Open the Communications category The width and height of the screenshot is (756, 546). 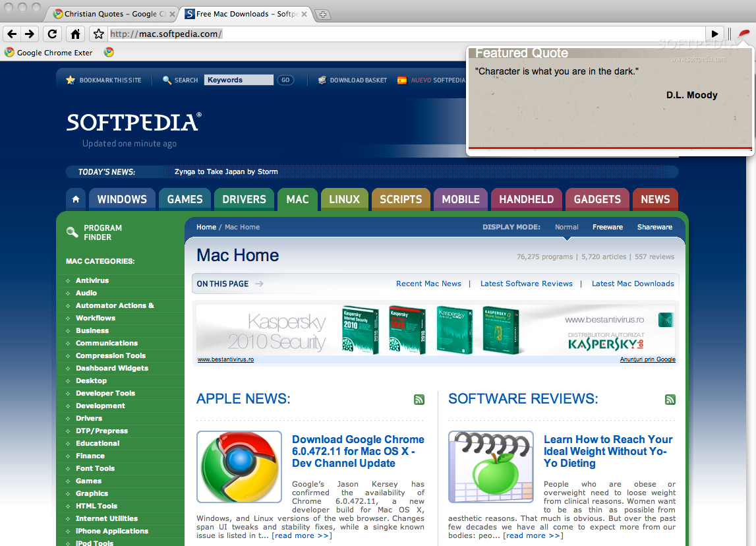pyautogui.click(x=107, y=343)
